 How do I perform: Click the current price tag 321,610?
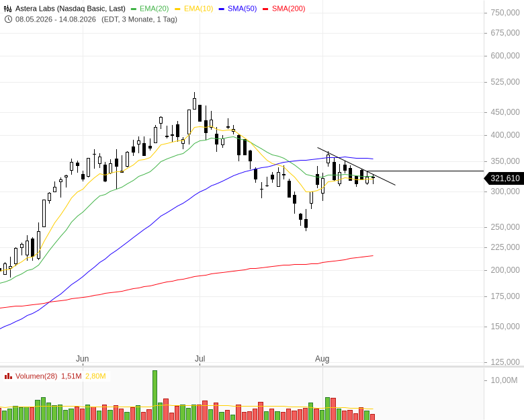[x=505, y=179]
